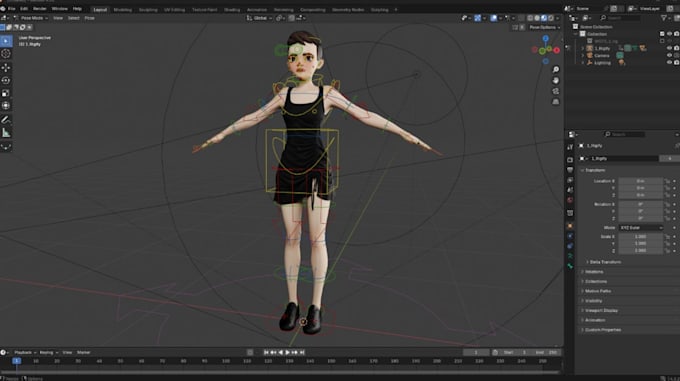Open the File menu
Image resolution: width=680 pixels, height=381 pixels.
coord(12,9)
